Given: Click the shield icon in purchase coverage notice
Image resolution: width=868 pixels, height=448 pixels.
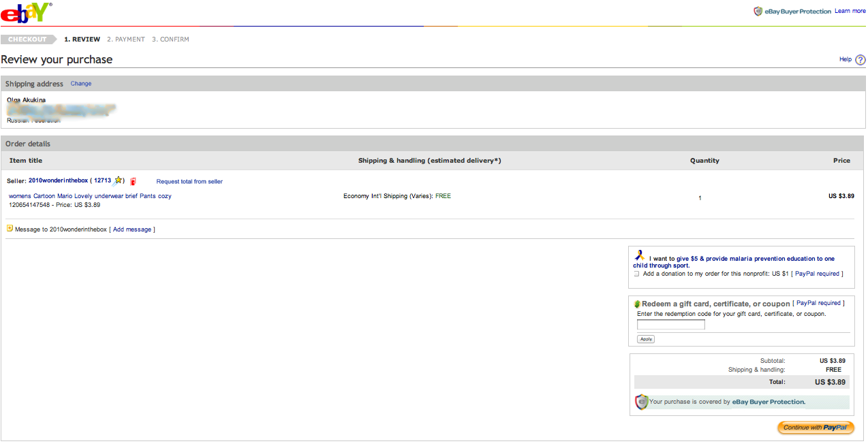Looking at the screenshot, I should [x=640, y=402].
